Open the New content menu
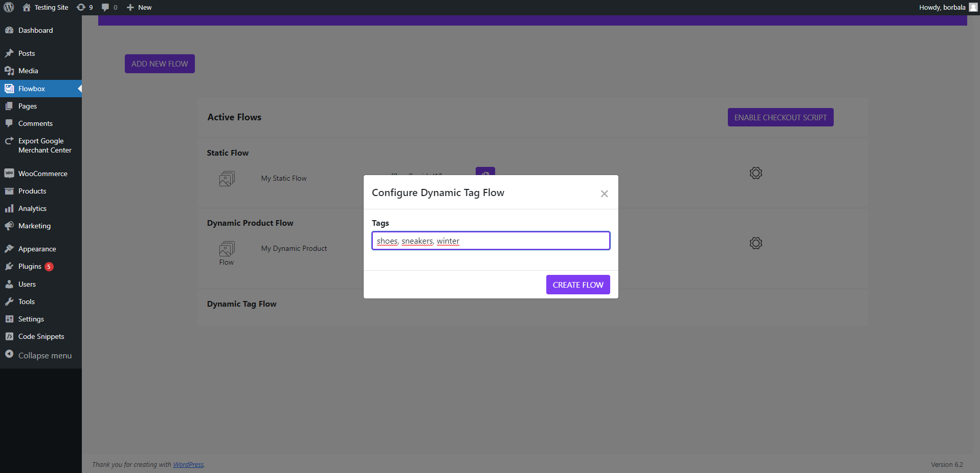The height and width of the screenshot is (473, 980). [x=139, y=7]
